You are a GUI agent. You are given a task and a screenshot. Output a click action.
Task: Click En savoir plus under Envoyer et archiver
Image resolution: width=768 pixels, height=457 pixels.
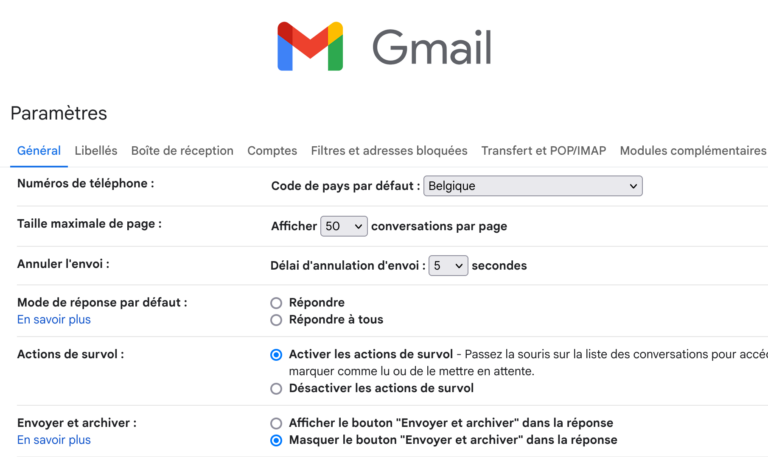pyautogui.click(x=54, y=440)
